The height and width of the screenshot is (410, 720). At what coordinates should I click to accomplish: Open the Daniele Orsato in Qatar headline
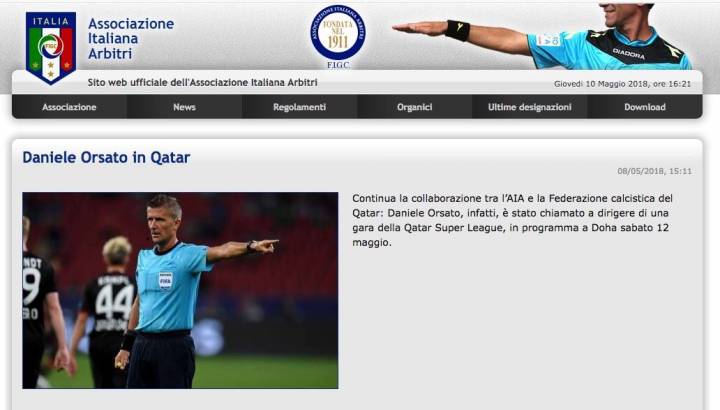click(106, 157)
